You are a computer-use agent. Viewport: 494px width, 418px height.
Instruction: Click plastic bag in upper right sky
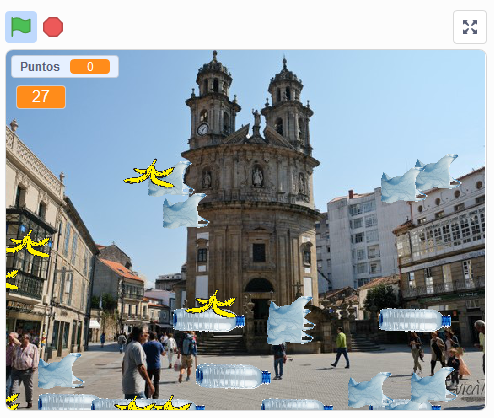click(437, 173)
